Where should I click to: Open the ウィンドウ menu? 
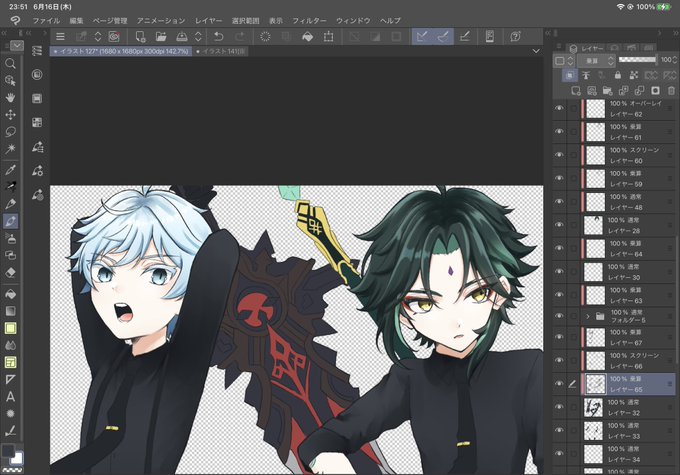click(x=353, y=20)
